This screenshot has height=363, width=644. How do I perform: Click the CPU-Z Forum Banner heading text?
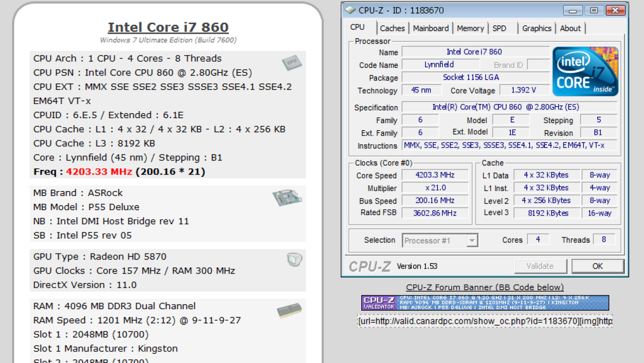(485, 288)
